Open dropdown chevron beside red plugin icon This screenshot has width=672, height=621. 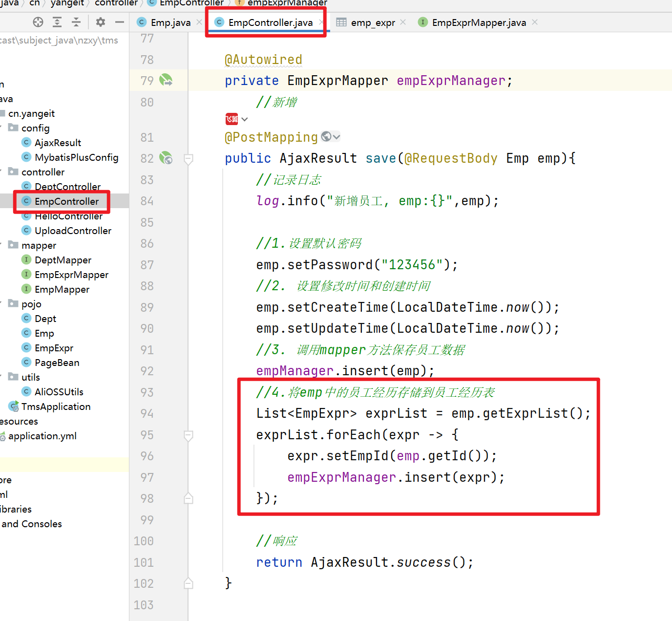click(245, 119)
